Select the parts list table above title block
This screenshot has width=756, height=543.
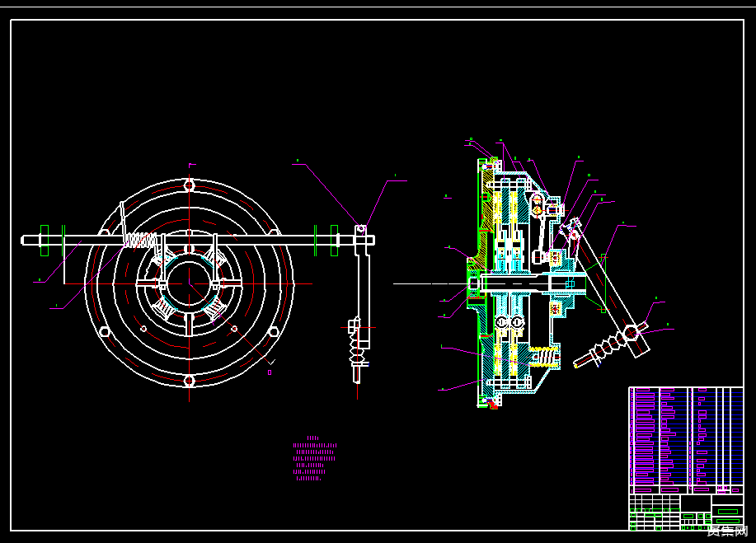686,440
